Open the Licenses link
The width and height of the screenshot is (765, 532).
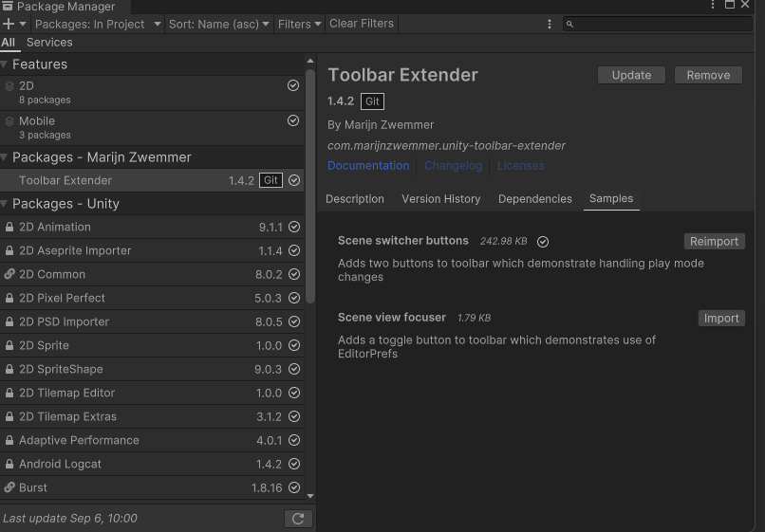[520, 166]
